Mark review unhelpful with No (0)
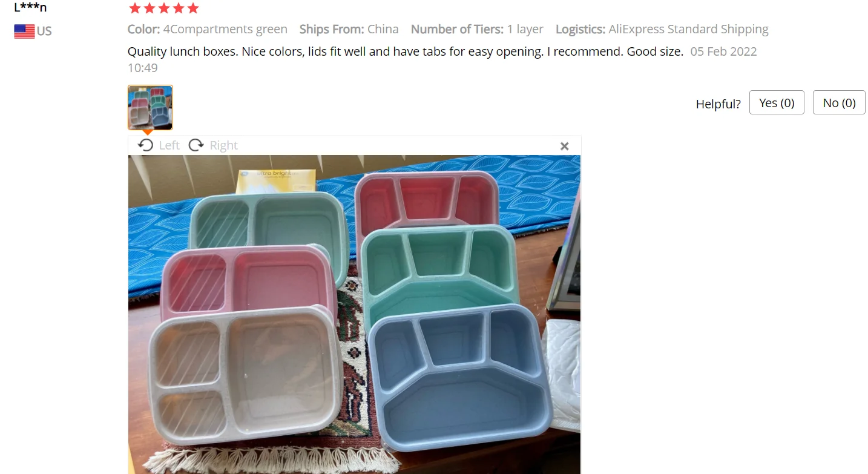Screen dimensions: 868x474 [x=839, y=103]
